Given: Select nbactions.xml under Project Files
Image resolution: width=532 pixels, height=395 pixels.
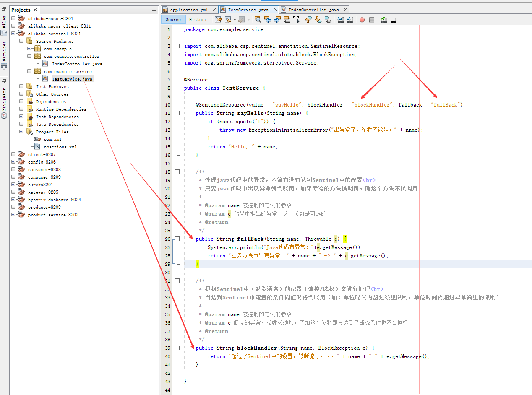Looking at the screenshot, I should click(60, 147).
